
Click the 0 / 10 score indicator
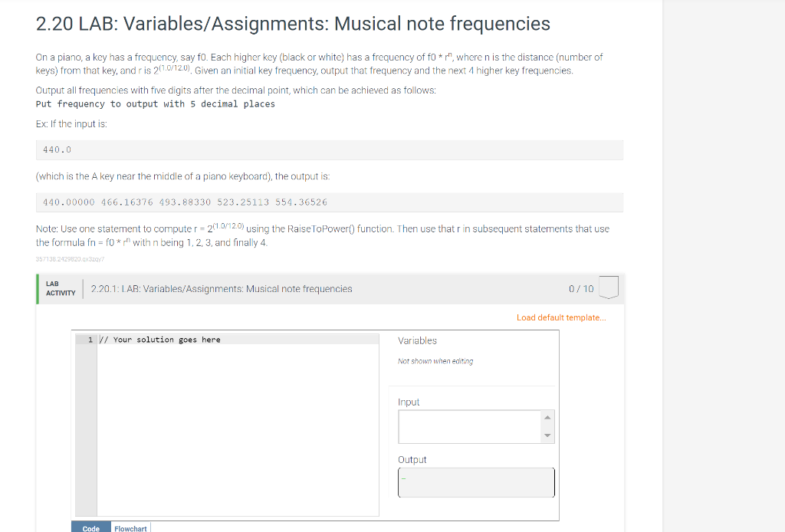click(x=580, y=289)
